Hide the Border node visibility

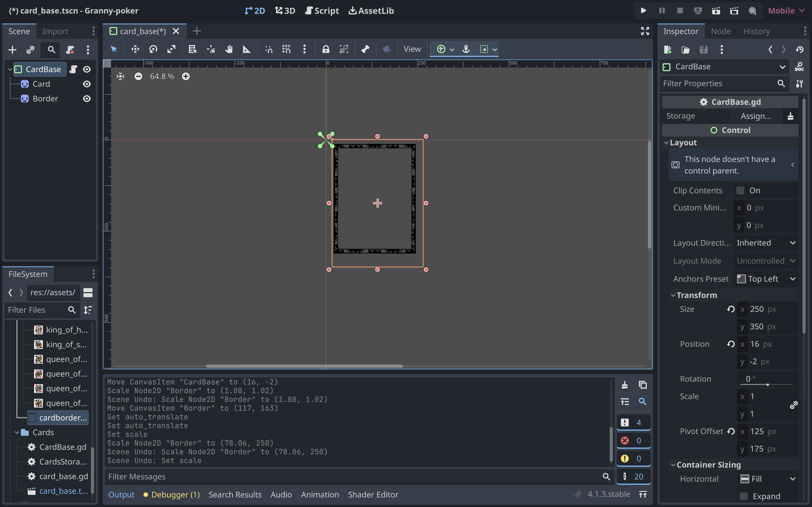pos(87,99)
